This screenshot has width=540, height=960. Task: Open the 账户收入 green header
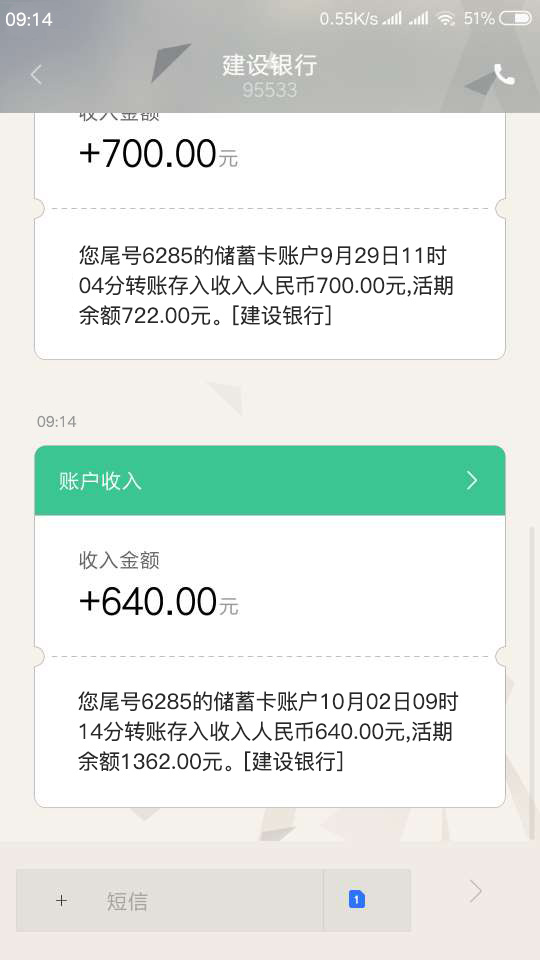[270, 481]
